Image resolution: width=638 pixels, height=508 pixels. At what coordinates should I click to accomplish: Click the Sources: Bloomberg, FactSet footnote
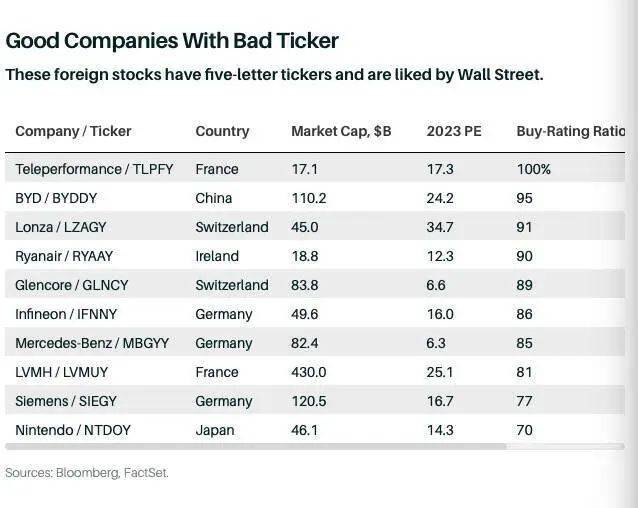tap(87, 473)
